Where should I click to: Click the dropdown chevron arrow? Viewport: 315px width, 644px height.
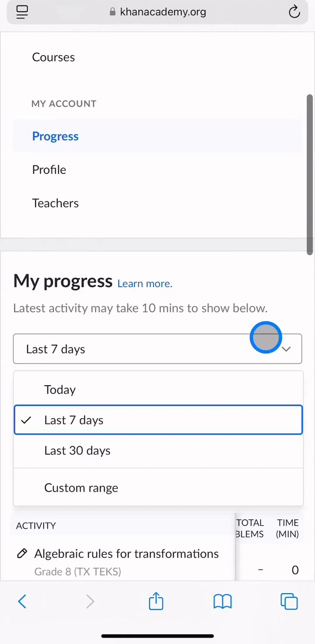[x=286, y=349]
